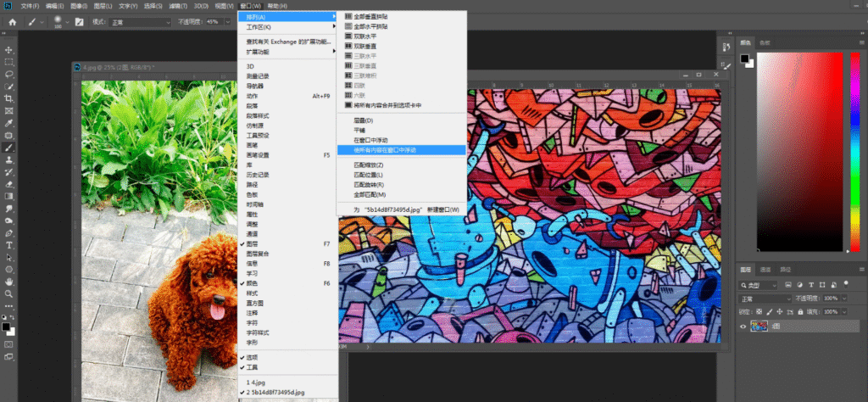Select the Lasso tool
This screenshot has width=868, height=402.
click(8, 74)
